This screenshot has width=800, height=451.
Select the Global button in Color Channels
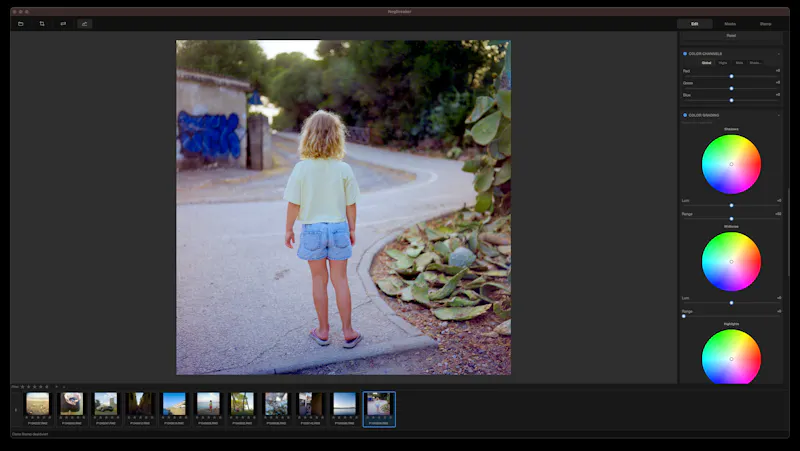click(x=707, y=63)
